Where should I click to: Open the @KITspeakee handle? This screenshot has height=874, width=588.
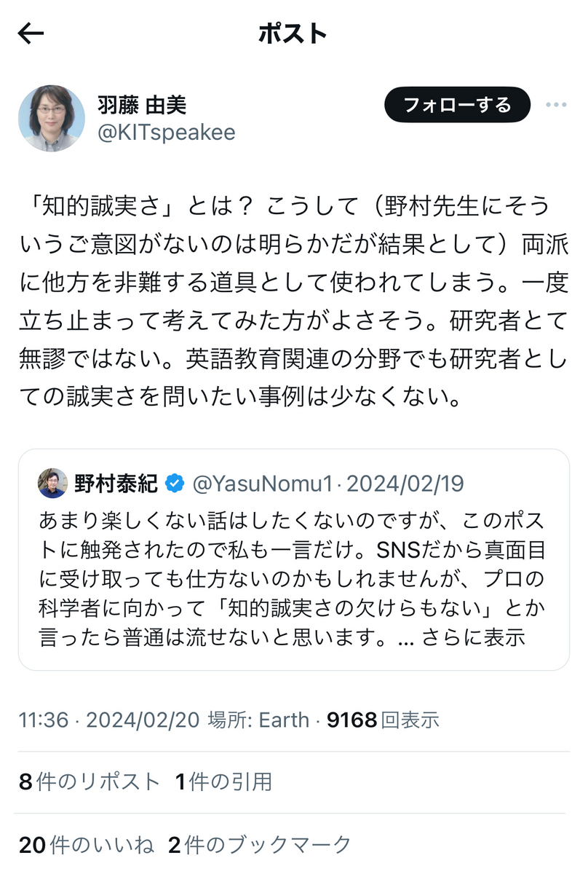coord(166,133)
